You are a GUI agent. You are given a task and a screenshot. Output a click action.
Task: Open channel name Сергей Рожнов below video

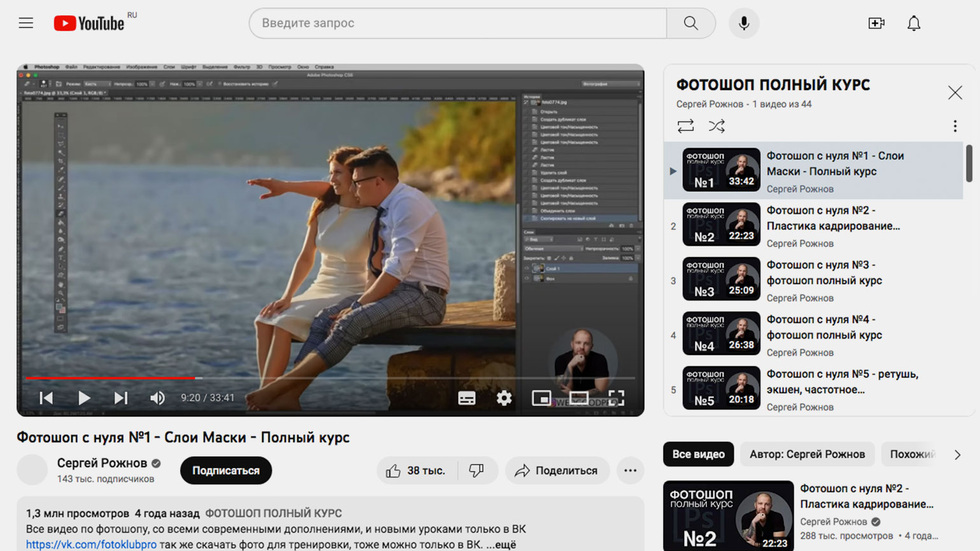pos(102,463)
